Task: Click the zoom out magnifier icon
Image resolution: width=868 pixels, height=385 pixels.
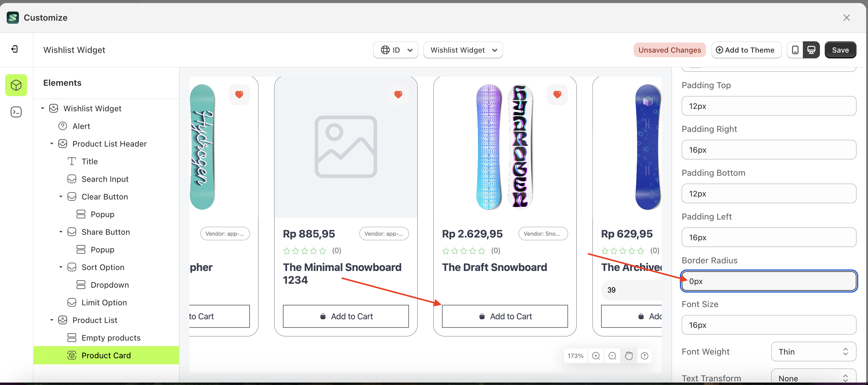Action: point(613,356)
